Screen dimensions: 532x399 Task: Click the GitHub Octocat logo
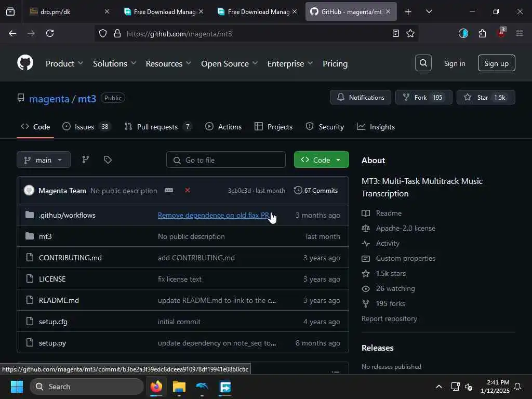(x=25, y=63)
